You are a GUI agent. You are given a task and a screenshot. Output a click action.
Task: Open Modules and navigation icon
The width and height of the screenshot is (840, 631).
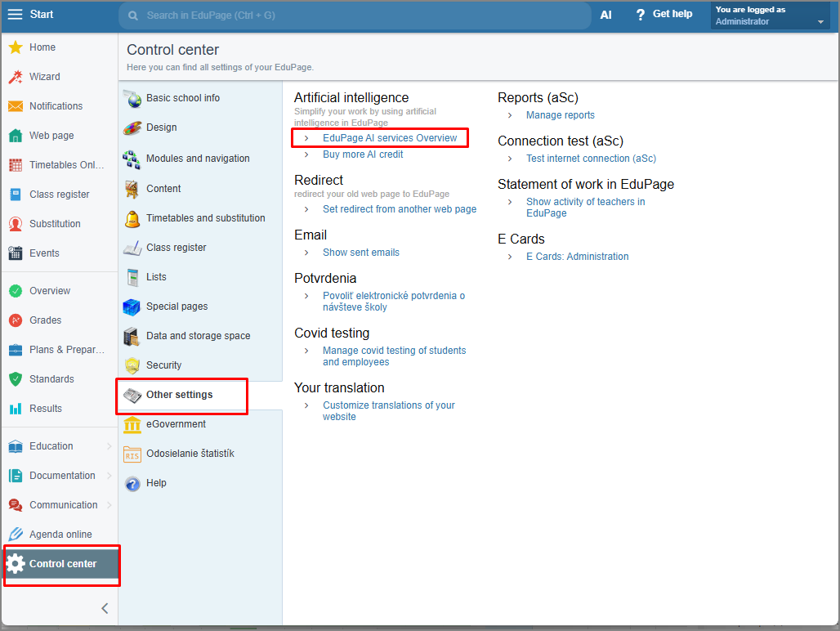(132, 159)
